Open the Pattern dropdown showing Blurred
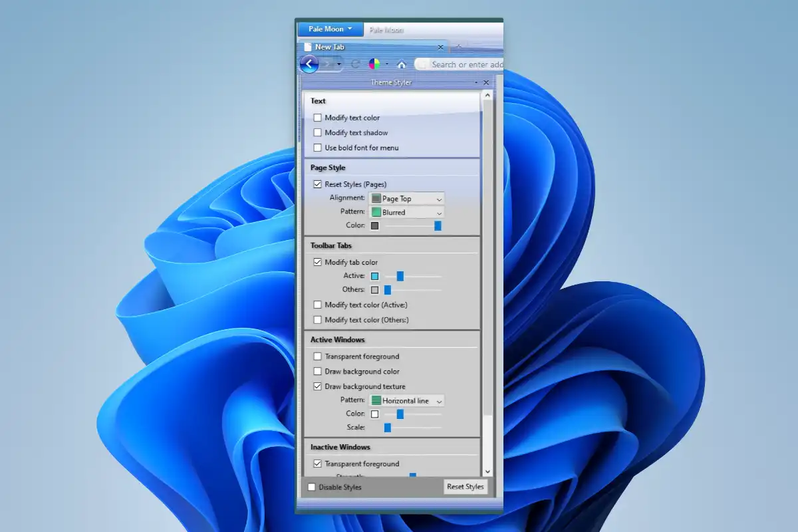 (x=406, y=212)
